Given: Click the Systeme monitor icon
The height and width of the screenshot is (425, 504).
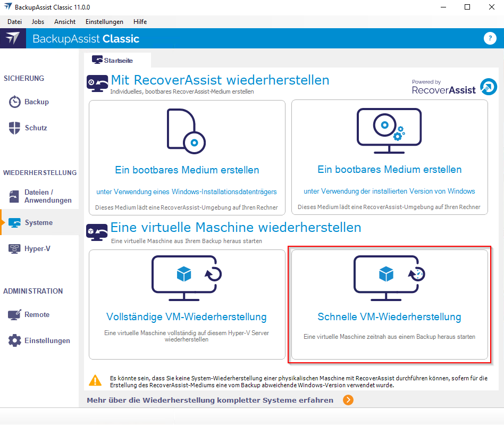Looking at the screenshot, I should click(x=15, y=223).
